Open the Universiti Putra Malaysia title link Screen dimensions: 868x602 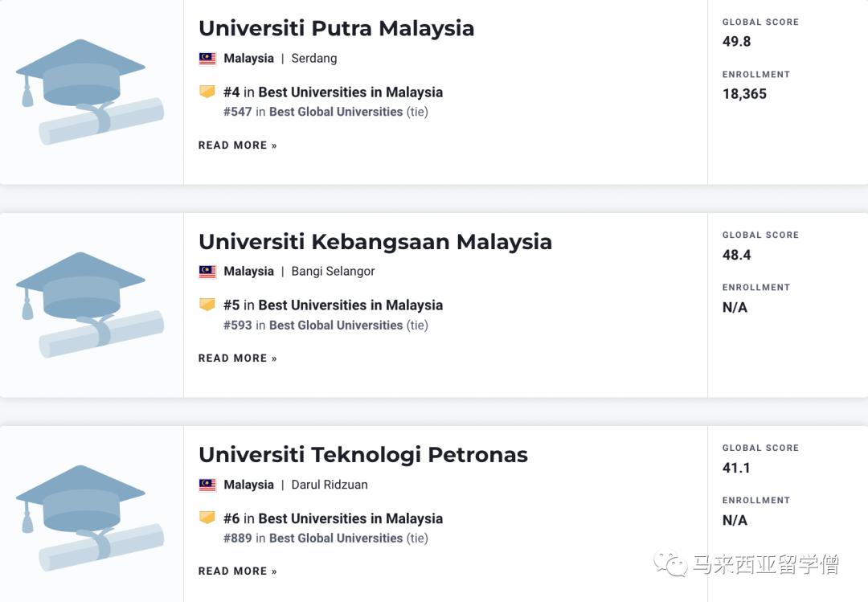pos(336,28)
